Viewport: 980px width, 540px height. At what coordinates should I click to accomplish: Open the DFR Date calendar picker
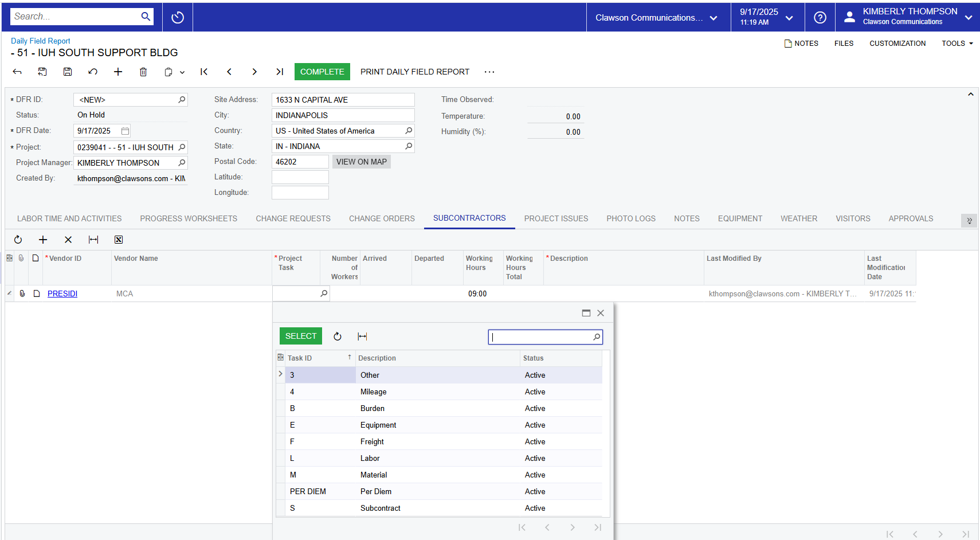coord(125,131)
